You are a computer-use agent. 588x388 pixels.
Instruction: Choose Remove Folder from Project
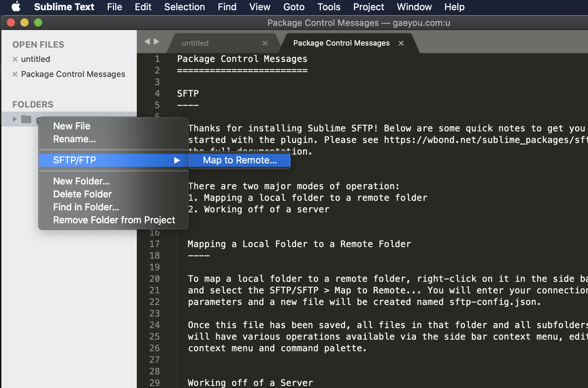[113, 220]
